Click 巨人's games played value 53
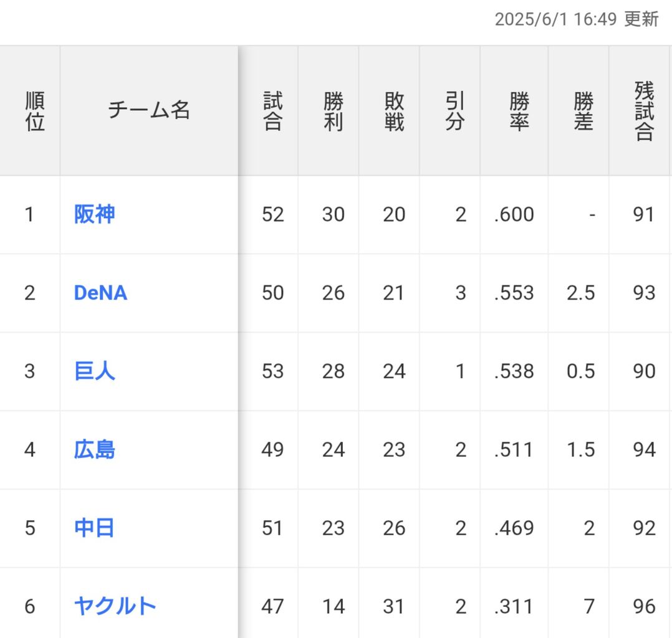This screenshot has width=672, height=638. 273,371
